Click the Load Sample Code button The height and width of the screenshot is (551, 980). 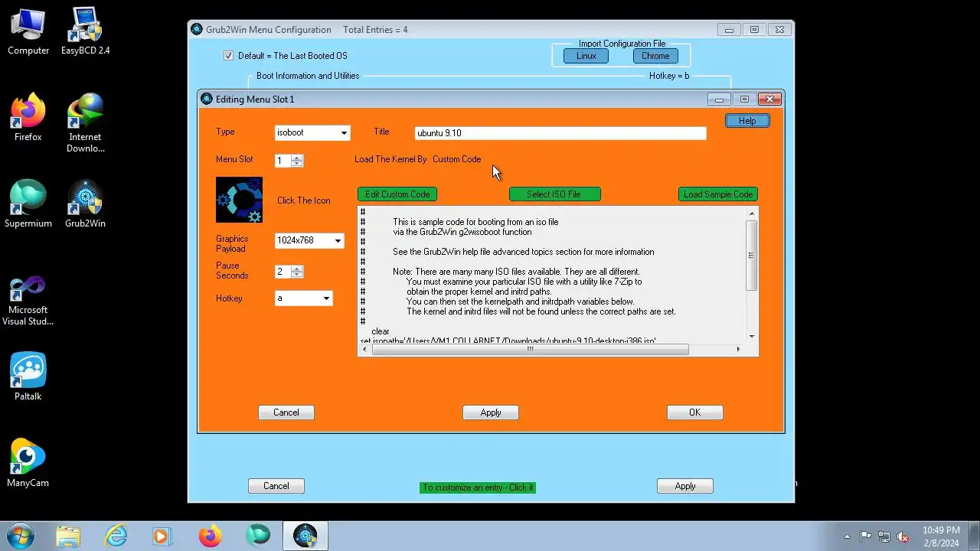click(718, 194)
